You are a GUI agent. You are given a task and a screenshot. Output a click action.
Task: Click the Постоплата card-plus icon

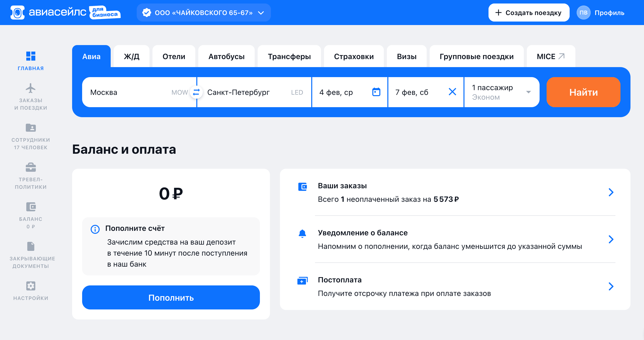pos(302,281)
